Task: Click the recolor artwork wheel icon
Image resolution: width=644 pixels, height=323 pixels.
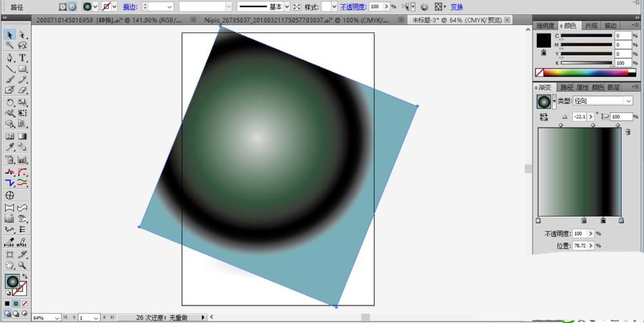Action: pos(424,6)
